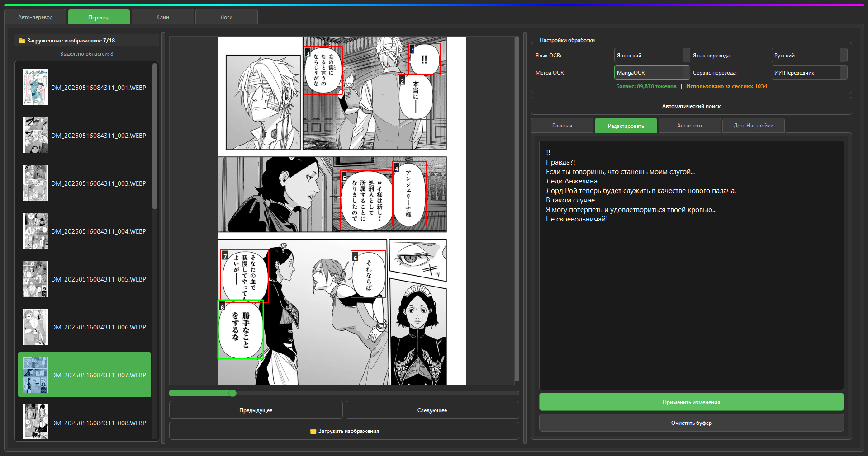This screenshot has width=868, height=456.
Task: Click the zoom slider handle below image
Action: click(x=232, y=393)
